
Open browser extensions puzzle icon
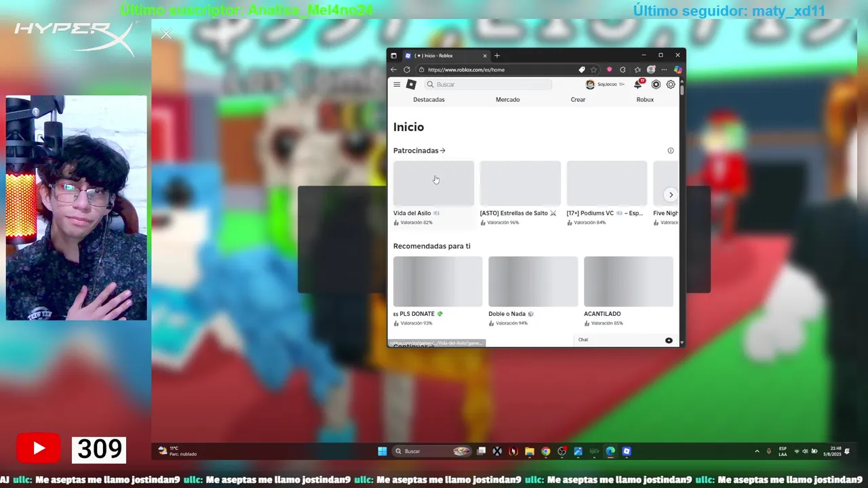[623, 70]
